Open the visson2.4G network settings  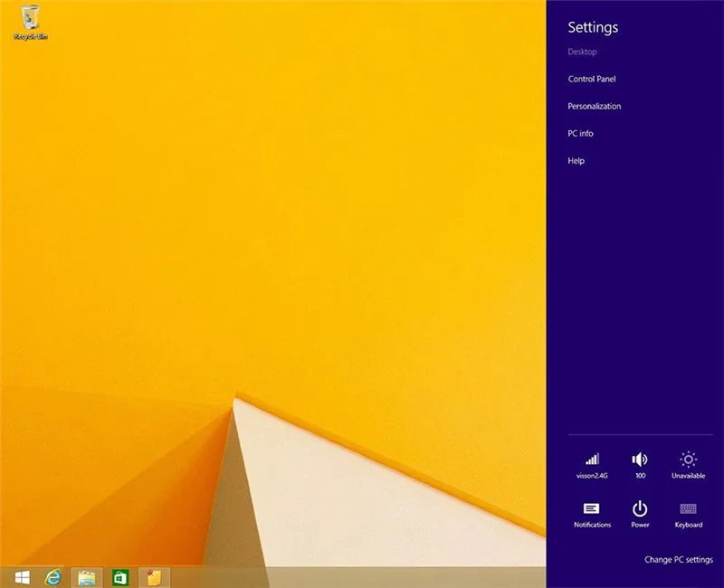click(x=592, y=465)
